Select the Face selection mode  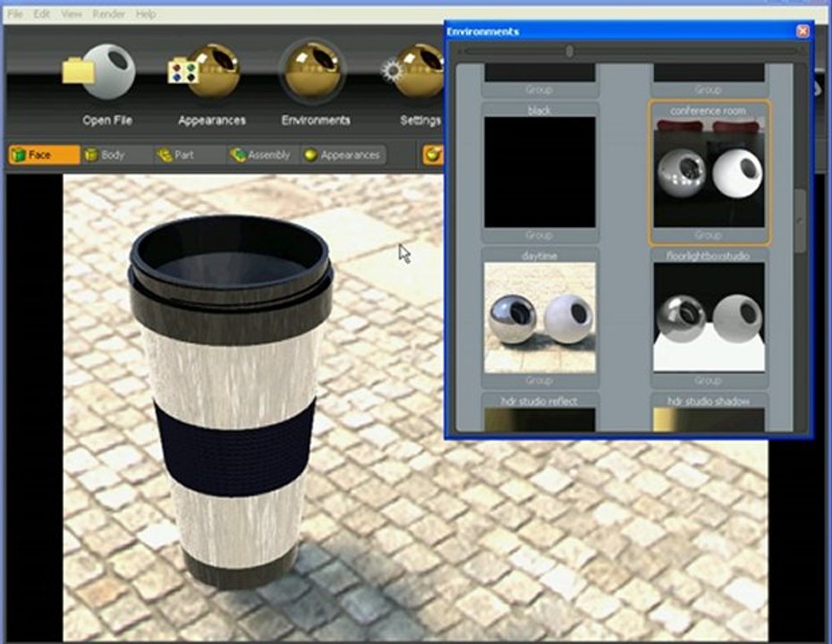44,155
